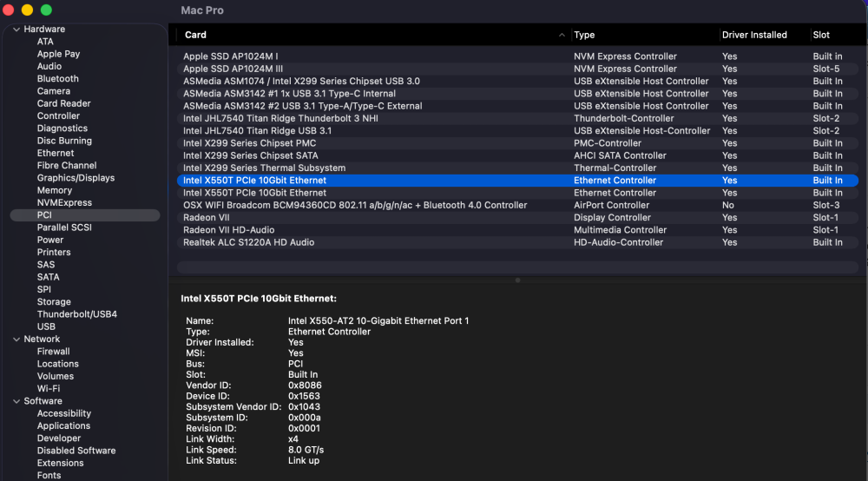Viewport: 868px width, 481px height.
Task: Select Intel X299 Thermal Subsystem row
Action: click(517, 168)
